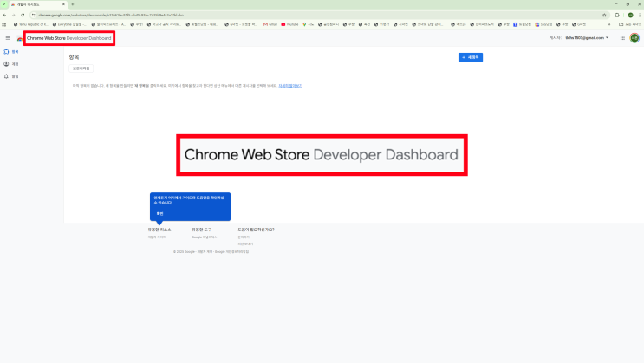This screenshot has width=644, height=363.
Task: Open the 의견 보내기 feedback link
Action: point(245,244)
